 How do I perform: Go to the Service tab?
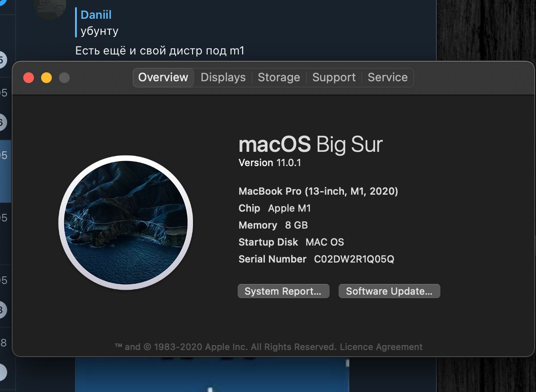(387, 77)
